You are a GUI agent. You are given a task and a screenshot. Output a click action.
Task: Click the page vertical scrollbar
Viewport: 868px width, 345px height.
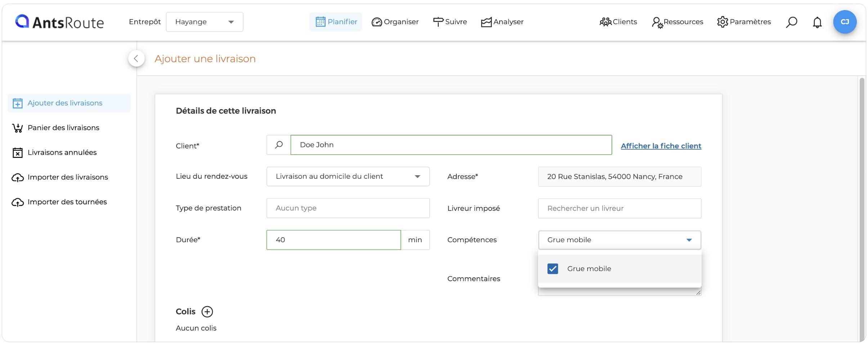point(862,209)
